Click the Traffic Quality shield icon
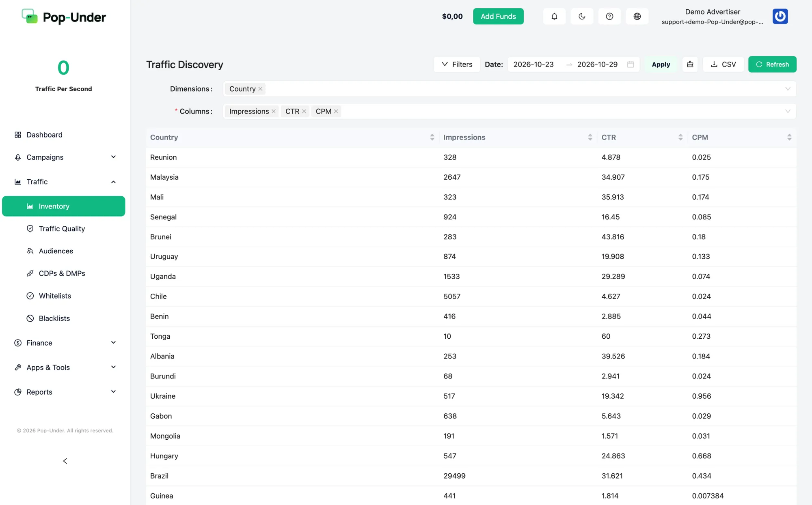 click(30, 229)
